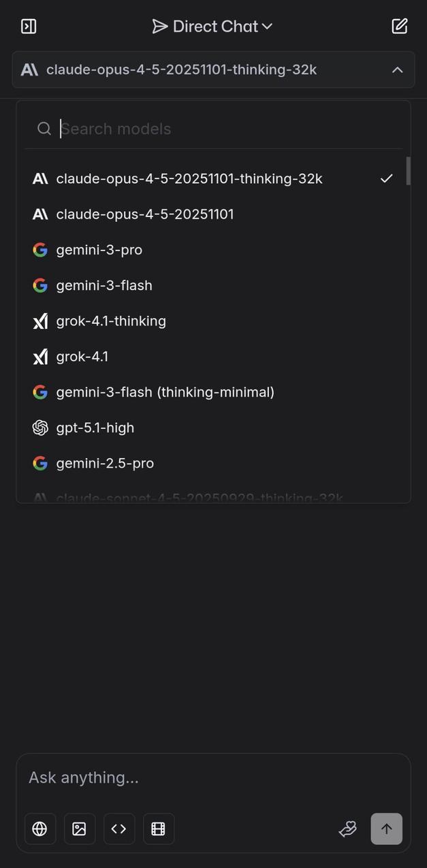Open image generation mode
The width and height of the screenshot is (427, 868).
79,829
